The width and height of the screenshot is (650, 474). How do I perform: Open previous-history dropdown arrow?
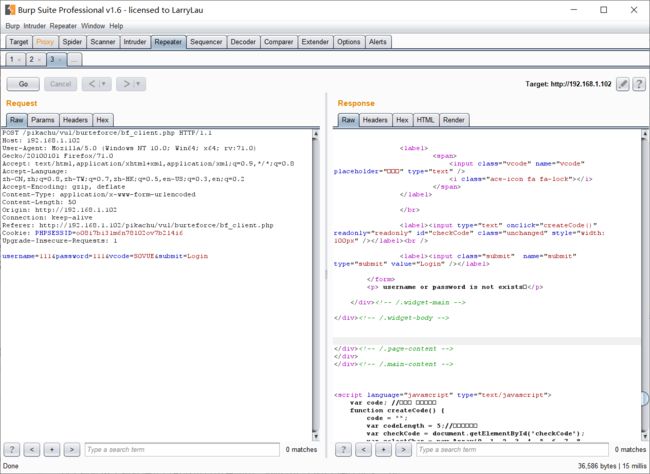(104, 84)
